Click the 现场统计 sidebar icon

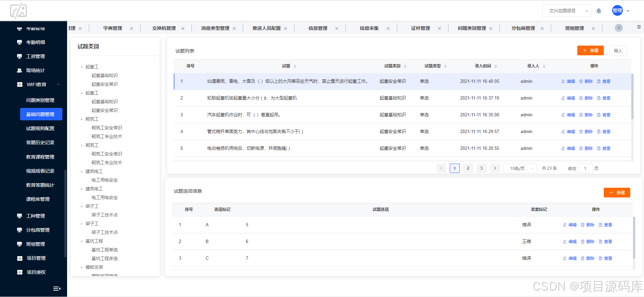pos(19,70)
